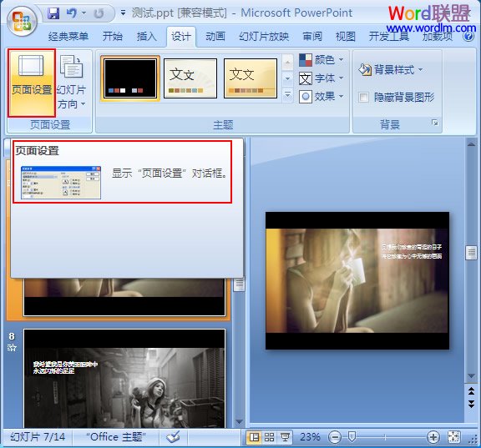Image resolution: width=481 pixels, height=448 pixels.
Task: Click the slide panel down scroll arrow
Action: pyautogui.click(x=240, y=421)
